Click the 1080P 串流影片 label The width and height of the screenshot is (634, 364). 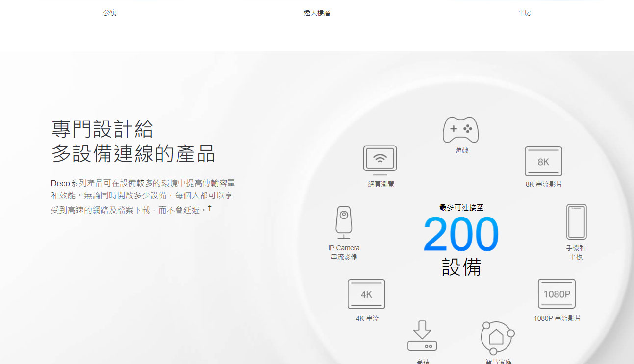coord(557,319)
